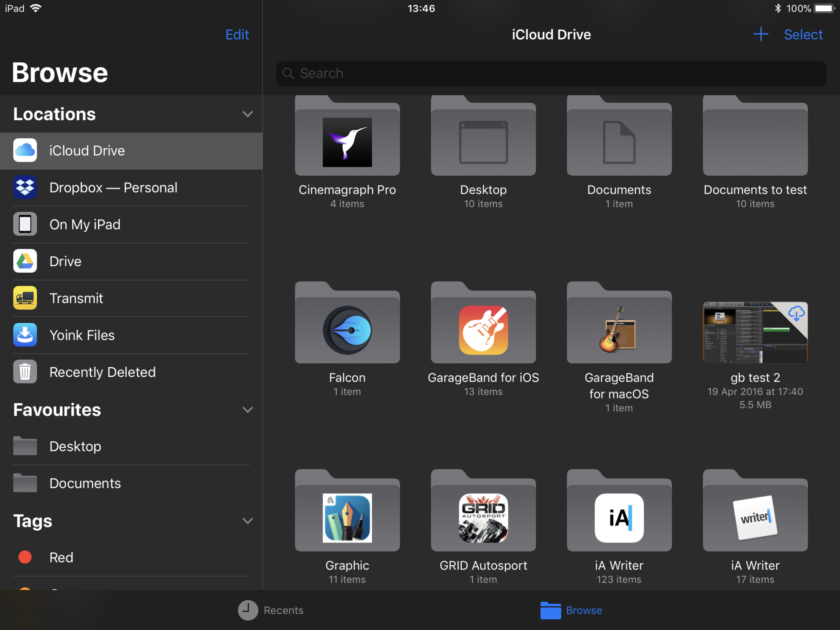Open the iA Writer folder with 123 items
The height and width of the screenshot is (630, 840).
pyautogui.click(x=619, y=511)
